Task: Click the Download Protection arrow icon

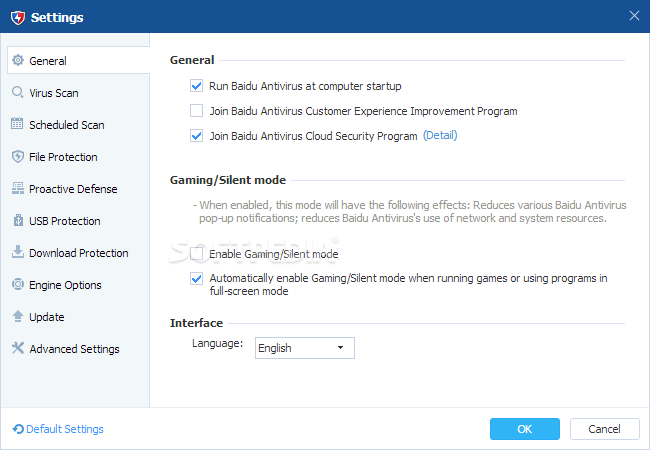Action: tap(17, 252)
